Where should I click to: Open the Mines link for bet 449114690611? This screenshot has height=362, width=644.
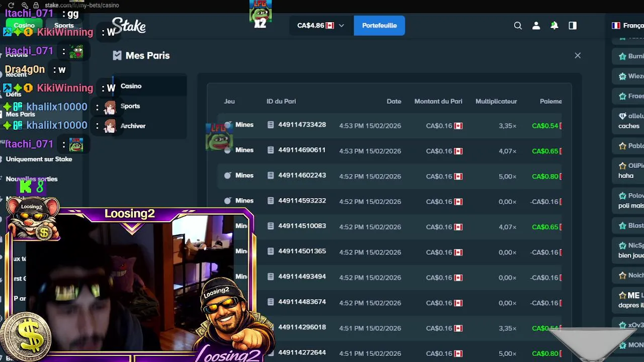245,150
